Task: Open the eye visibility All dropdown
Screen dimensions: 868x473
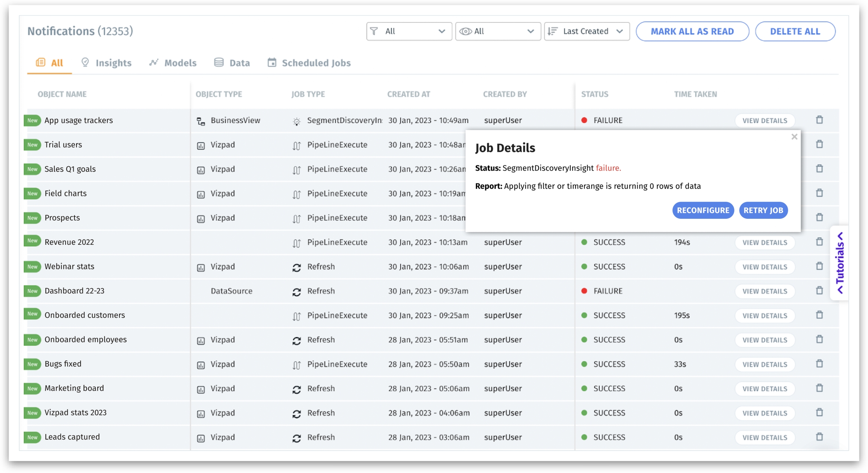Action: [x=498, y=31]
